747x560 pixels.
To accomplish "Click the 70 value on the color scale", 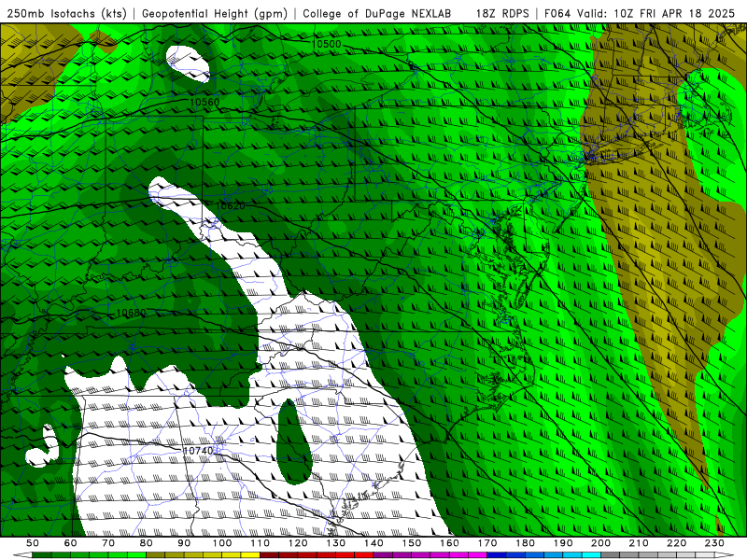I will pos(108,543).
